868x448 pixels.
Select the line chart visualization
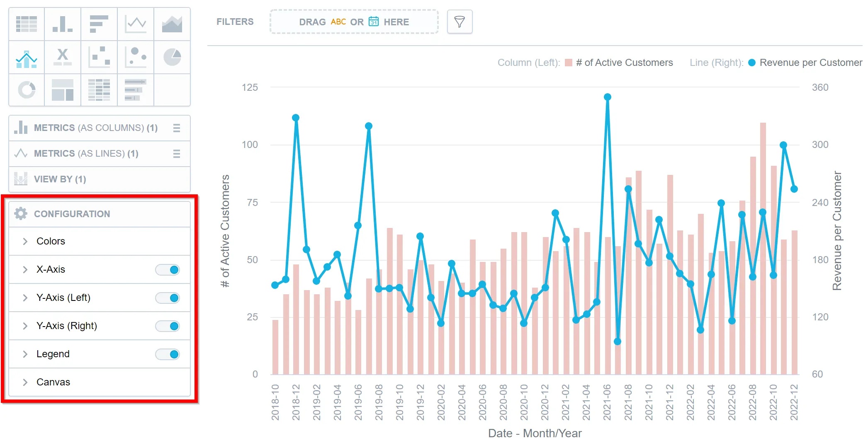136,24
